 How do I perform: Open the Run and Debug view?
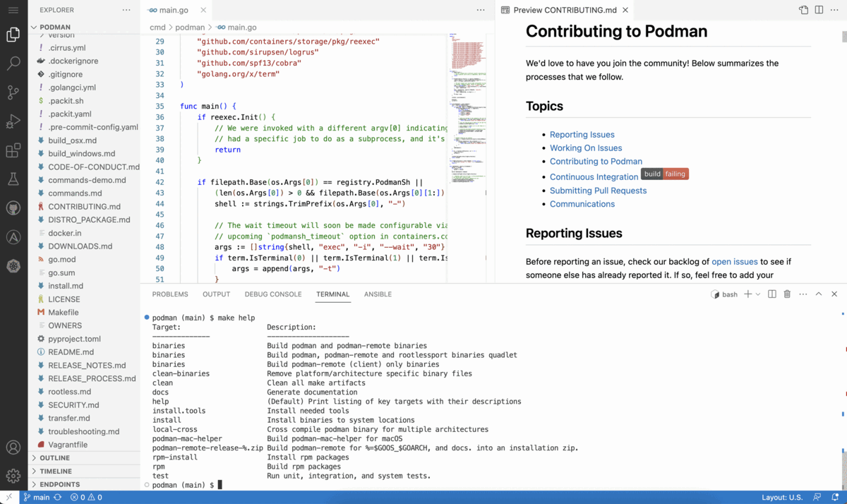click(13, 121)
